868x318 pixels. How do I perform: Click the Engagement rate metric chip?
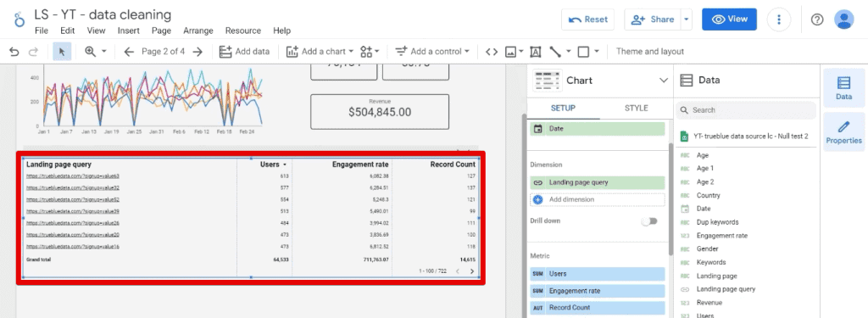[x=598, y=291]
